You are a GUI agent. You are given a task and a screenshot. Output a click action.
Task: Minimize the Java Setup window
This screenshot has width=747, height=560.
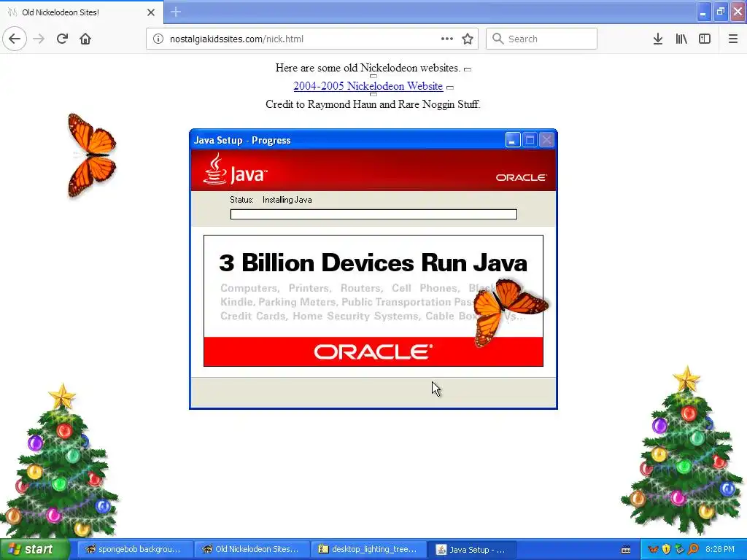pos(513,140)
